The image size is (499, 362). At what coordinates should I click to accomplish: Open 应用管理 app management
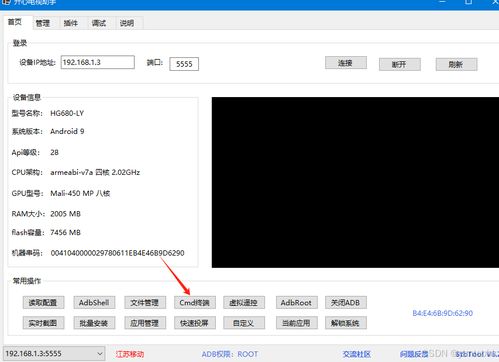click(x=145, y=323)
